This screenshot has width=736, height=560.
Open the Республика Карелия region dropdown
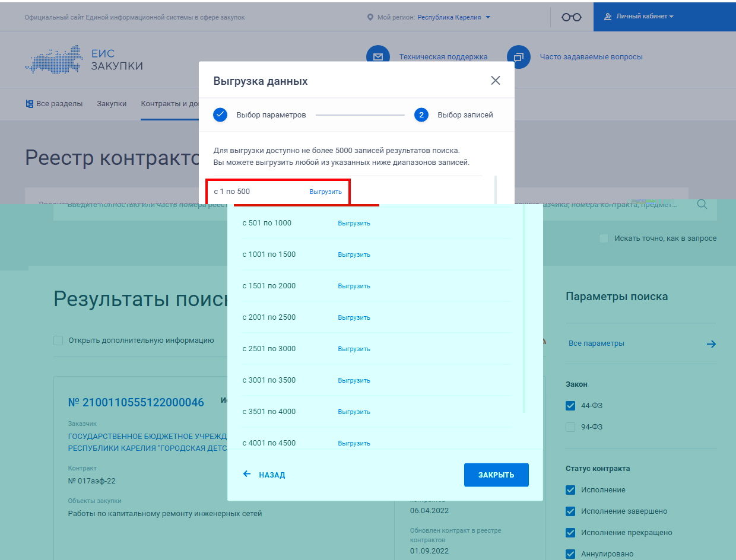(x=454, y=17)
